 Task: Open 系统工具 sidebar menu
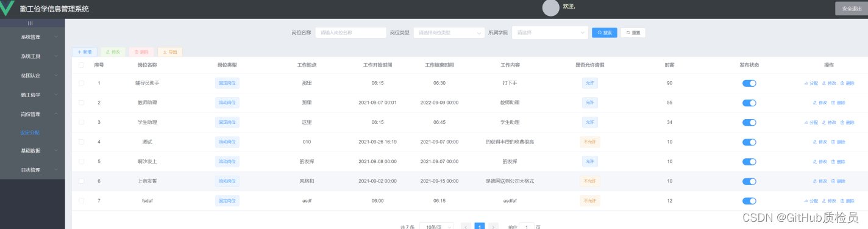pos(32,56)
